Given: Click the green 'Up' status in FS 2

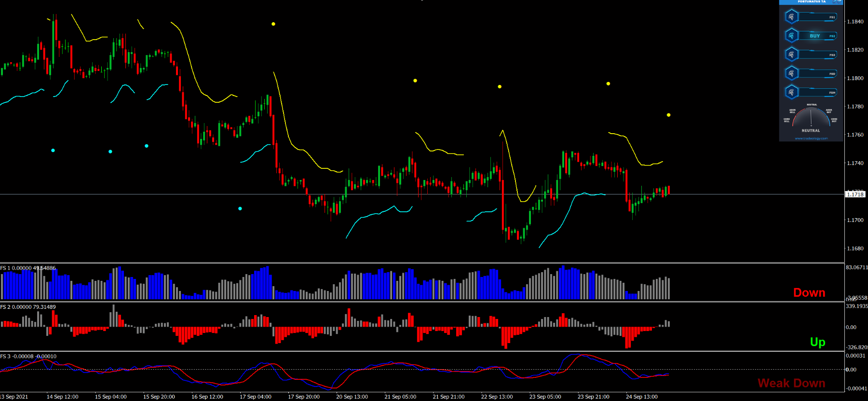Looking at the screenshot, I should 817,342.
